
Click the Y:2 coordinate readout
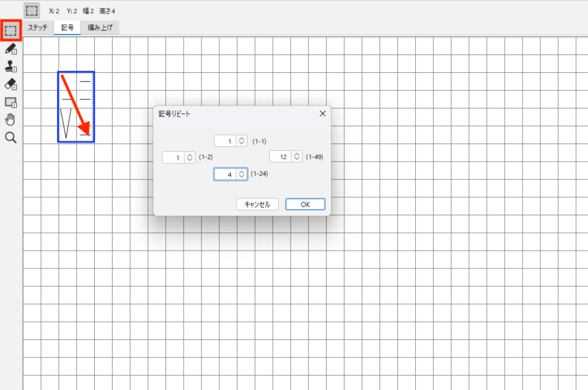(72, 11)
